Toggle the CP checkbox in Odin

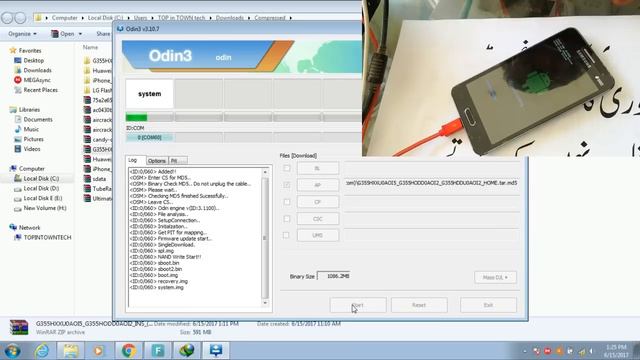tap(287, 202)
